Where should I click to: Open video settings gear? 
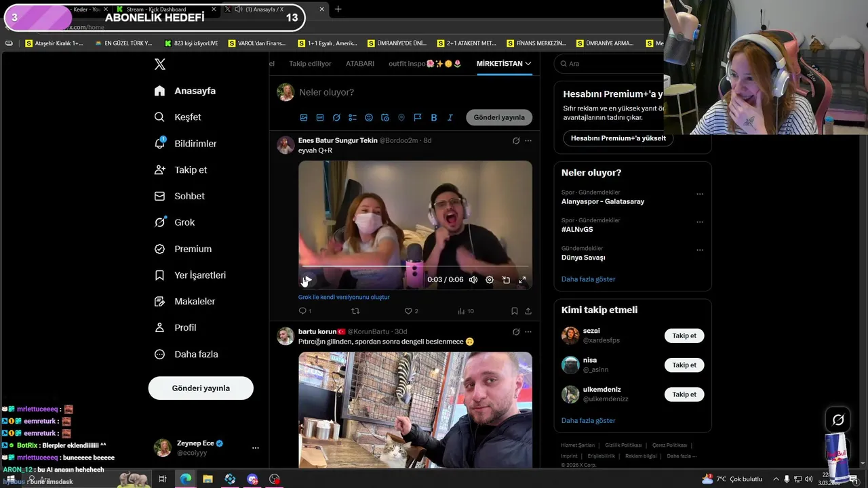(x=490, y=280)
